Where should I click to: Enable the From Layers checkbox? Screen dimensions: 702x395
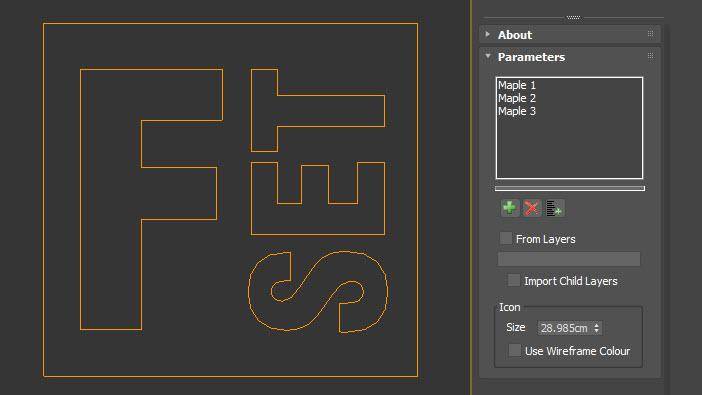pyautogui.click(x=506, y=238)
